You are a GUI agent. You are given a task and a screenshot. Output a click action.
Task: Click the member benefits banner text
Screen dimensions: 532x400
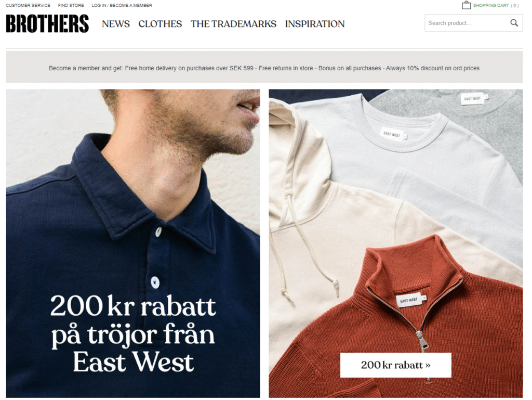point(264,68)
